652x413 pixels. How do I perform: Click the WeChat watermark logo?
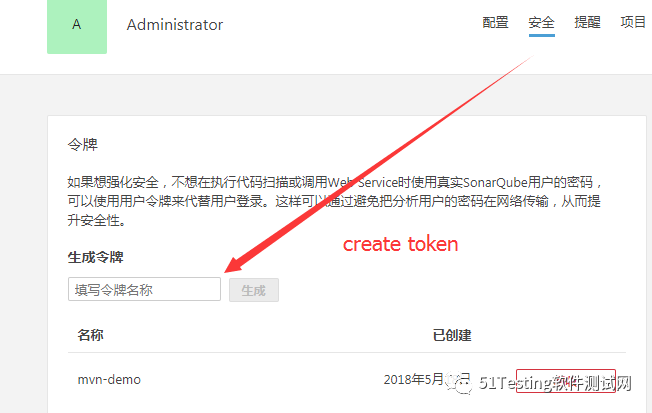(459, 382)
